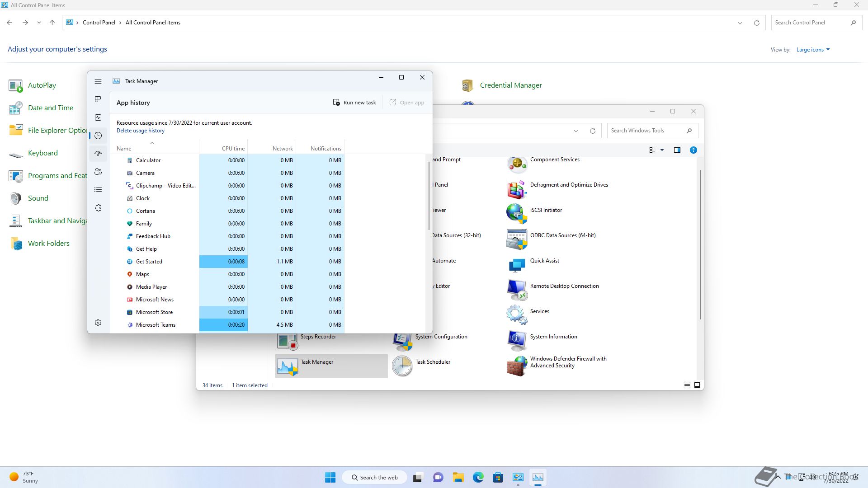Click Delete usage history link
Screen dimensions: 868x488
[141, 131]
